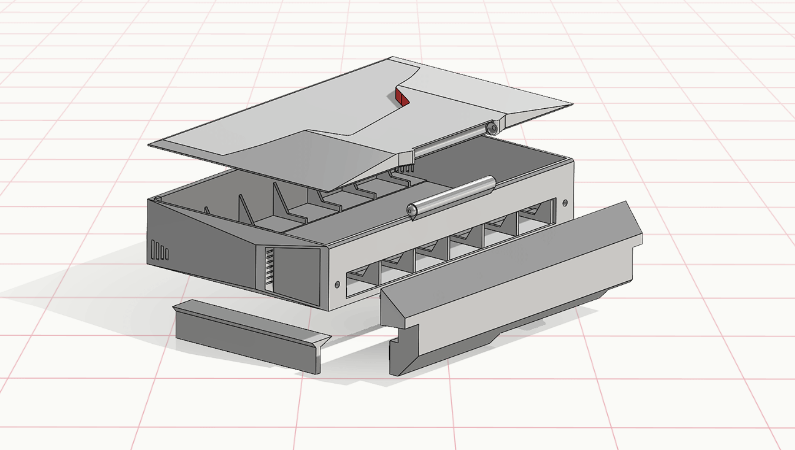Select the toothed rack strip on the box
Viewport: 795px width, 450px height.
270,270
